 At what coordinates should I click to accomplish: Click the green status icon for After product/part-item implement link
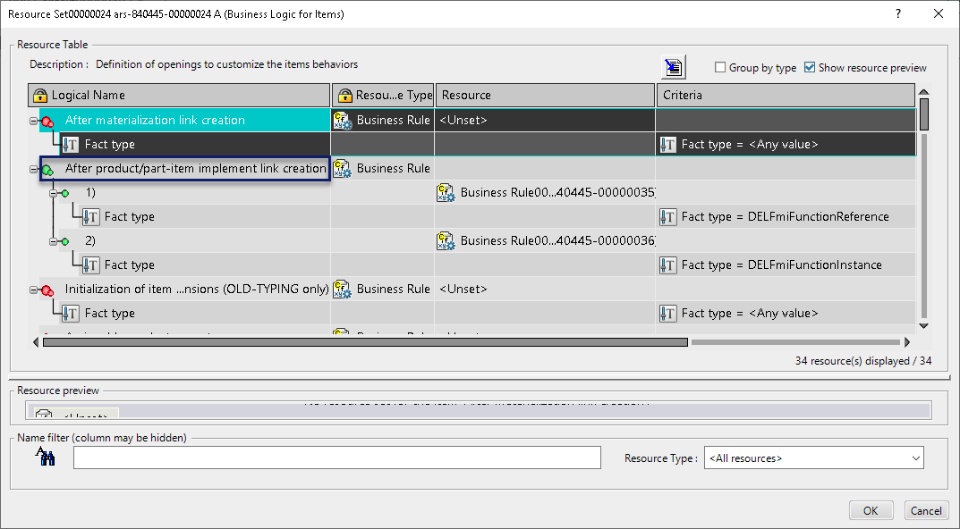pos(47,170)
